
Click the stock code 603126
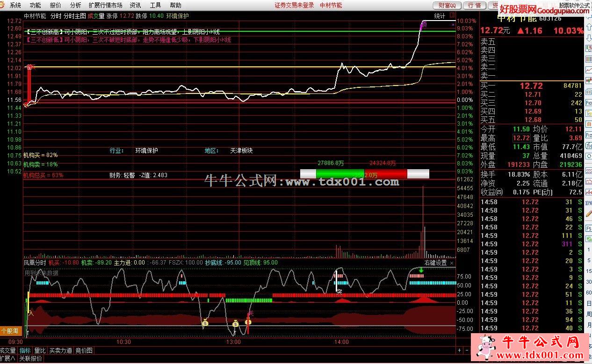550,19
